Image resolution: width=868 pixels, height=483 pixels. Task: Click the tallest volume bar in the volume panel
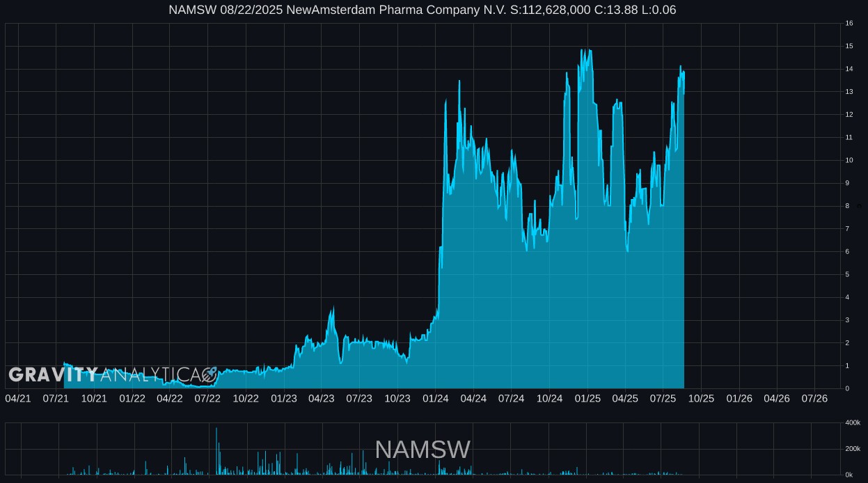[x=216, y=451]
